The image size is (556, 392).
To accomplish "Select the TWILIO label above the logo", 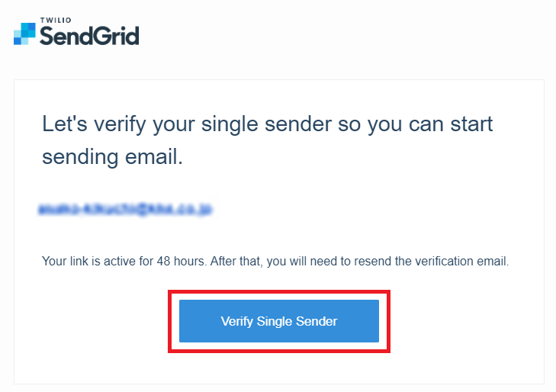I will (x=56, y=20).
